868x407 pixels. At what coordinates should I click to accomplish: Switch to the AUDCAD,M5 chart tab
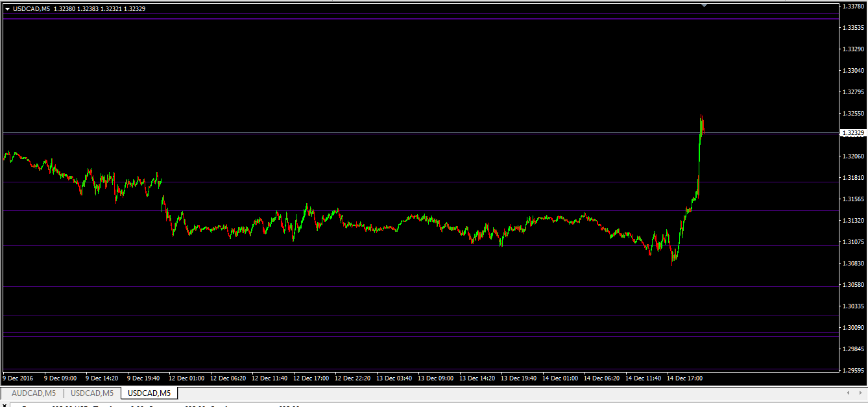(33, 393)
